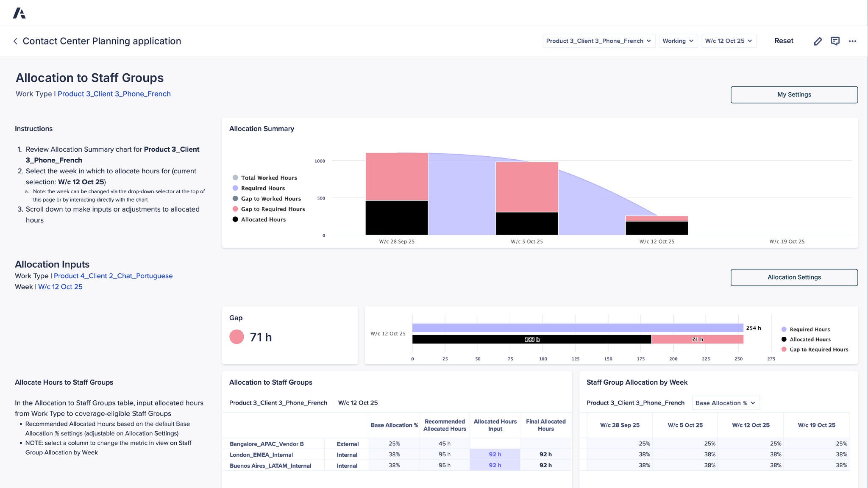
Task: Click the back arrow beside Contact Center Planning
Action: (x=15, y=41)
